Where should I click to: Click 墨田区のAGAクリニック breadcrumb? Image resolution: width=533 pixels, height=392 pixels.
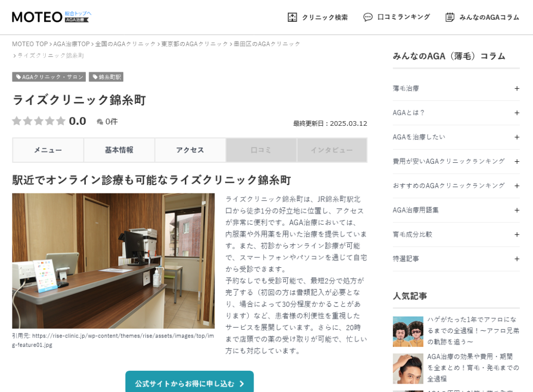267,44
